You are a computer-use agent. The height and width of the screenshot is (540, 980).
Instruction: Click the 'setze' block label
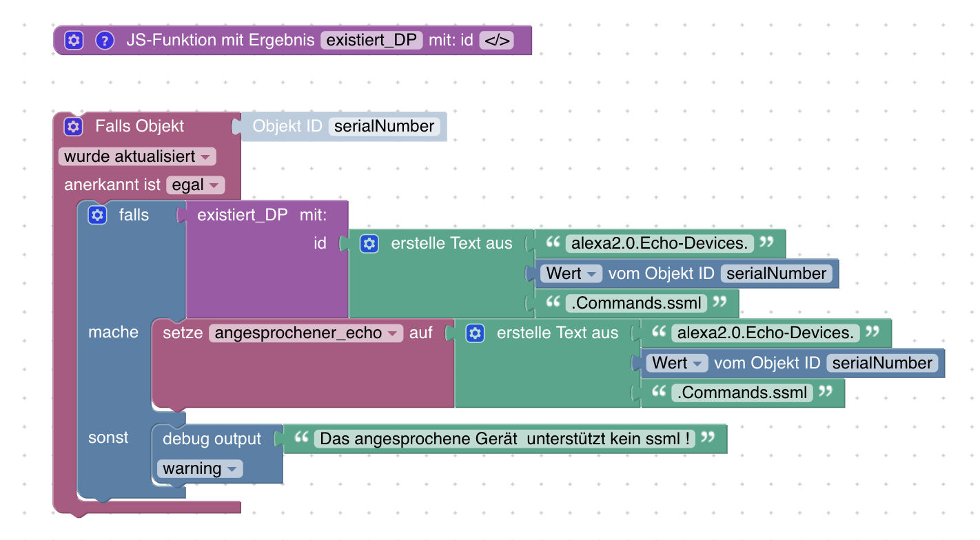pos(183,333)
